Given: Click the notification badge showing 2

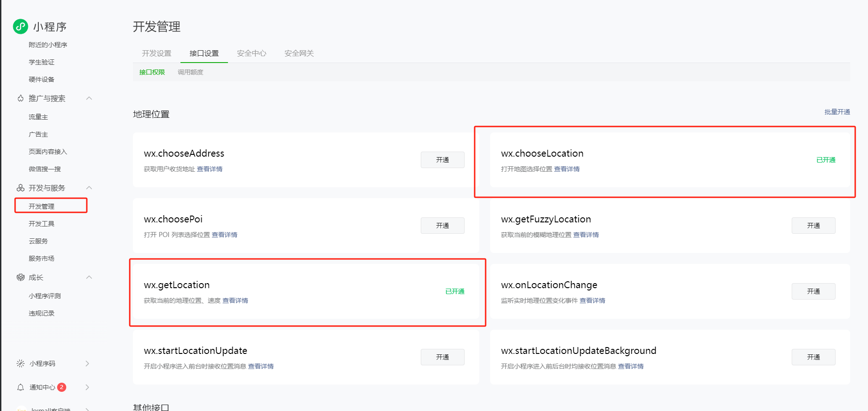Looking at the screenshot, I should 62,387.
